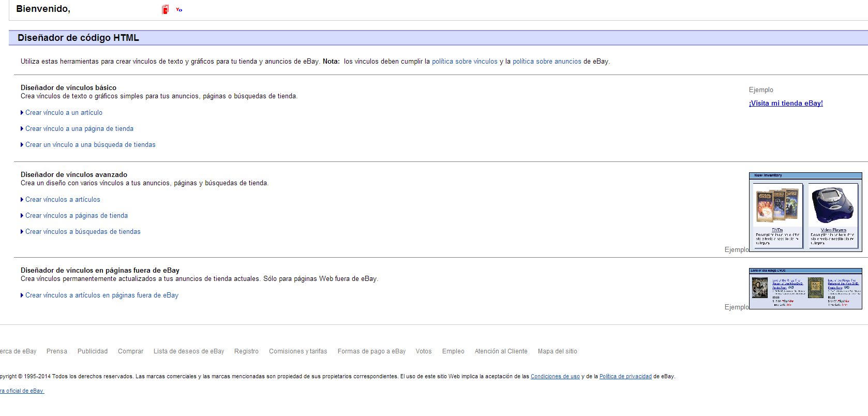Expand arrow before Crear vínculos a artículos
The image size is (868, 416).
pos(22,200)
